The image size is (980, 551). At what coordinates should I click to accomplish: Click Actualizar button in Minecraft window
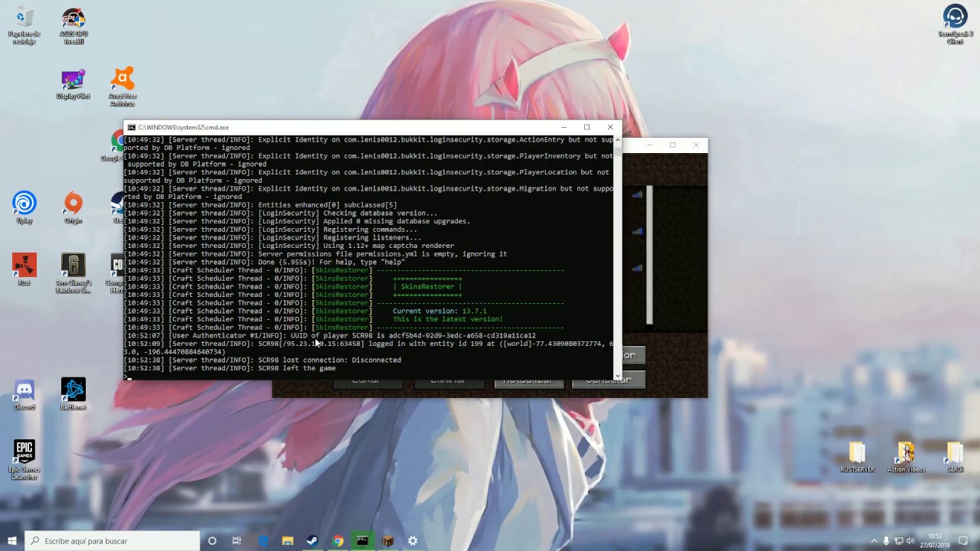pyautogui.click(x=528, y=380)
